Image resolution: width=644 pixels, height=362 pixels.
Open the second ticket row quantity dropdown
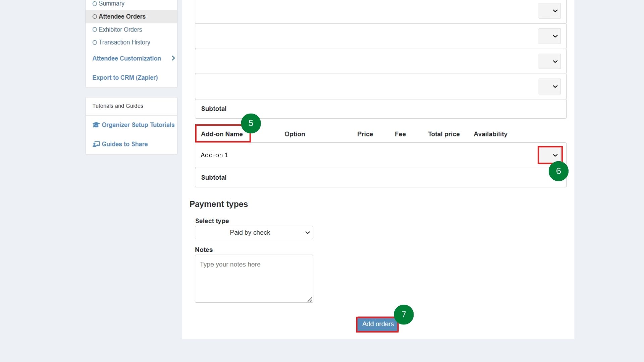click(x=550, y=36)
